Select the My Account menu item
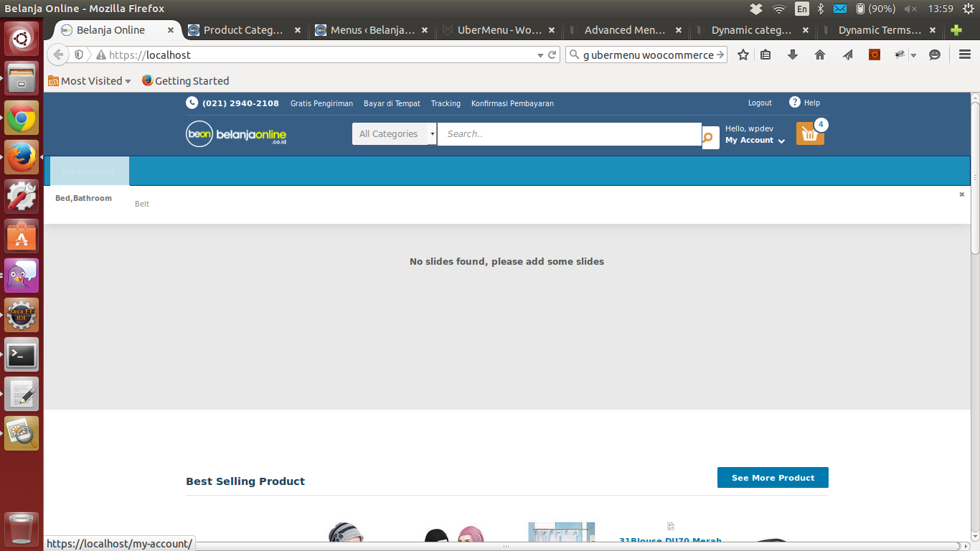This screenshot has height=551, width=980. (88, 171)
